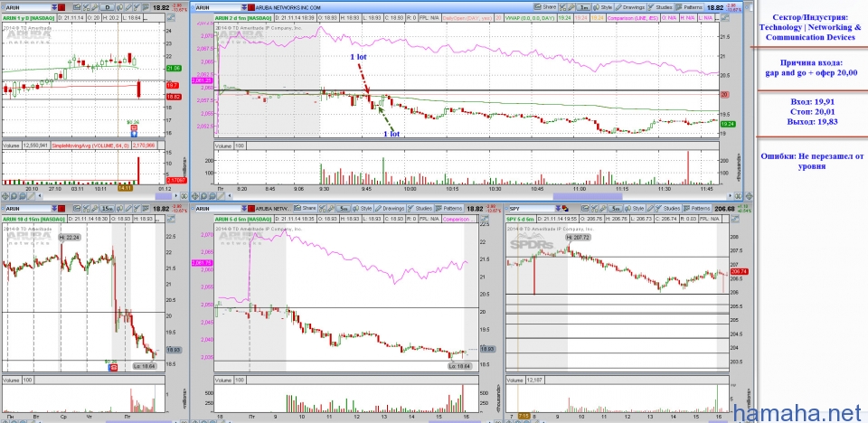Change 5m timeframe button in ARUN 5m chart

(344, 208)
